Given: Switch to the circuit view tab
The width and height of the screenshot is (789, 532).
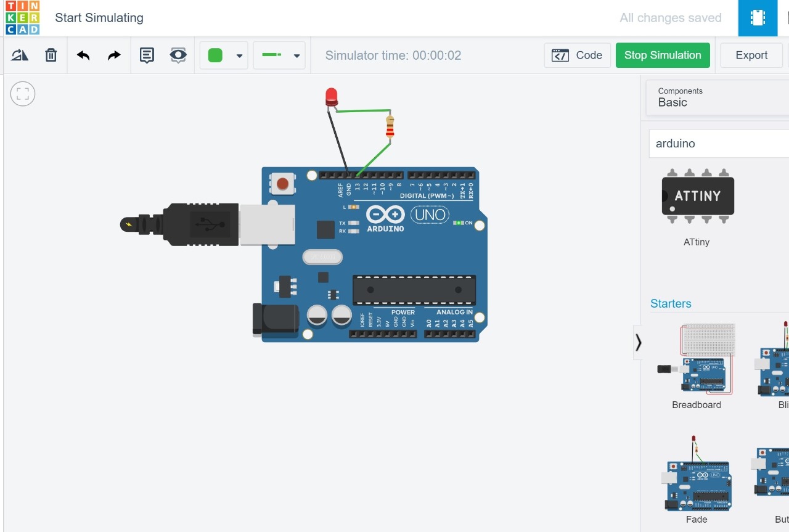Looking at the screenshot, I should [x=758, y=18].
